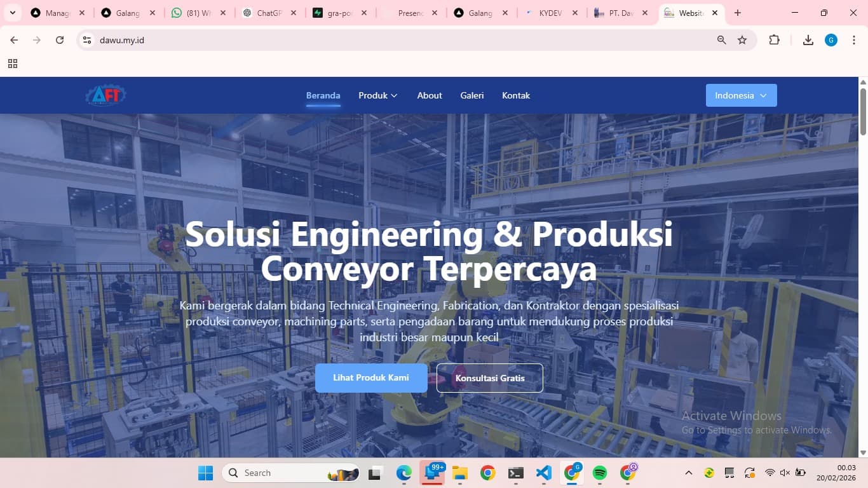Open Windows Terminal from the taskbar
The width and height of the screenshot is (868, 488).
pos(515,473)
